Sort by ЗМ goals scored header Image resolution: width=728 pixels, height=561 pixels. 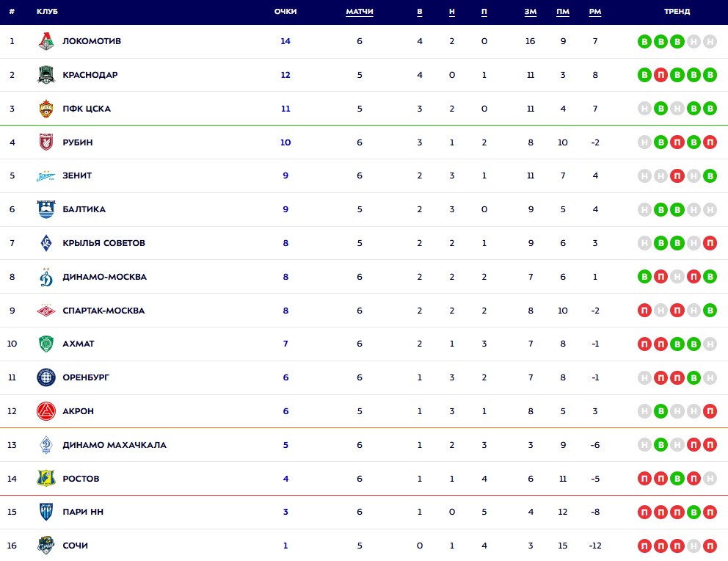pos(531,12)
